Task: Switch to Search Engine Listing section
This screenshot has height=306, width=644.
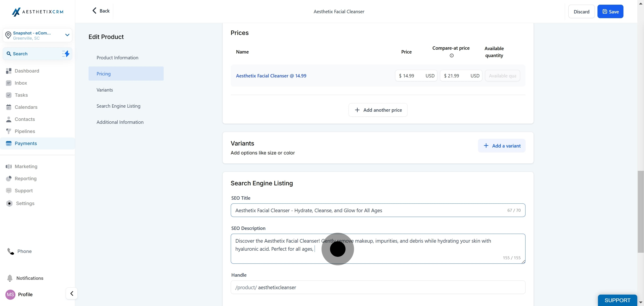Action: coord(118,106)
